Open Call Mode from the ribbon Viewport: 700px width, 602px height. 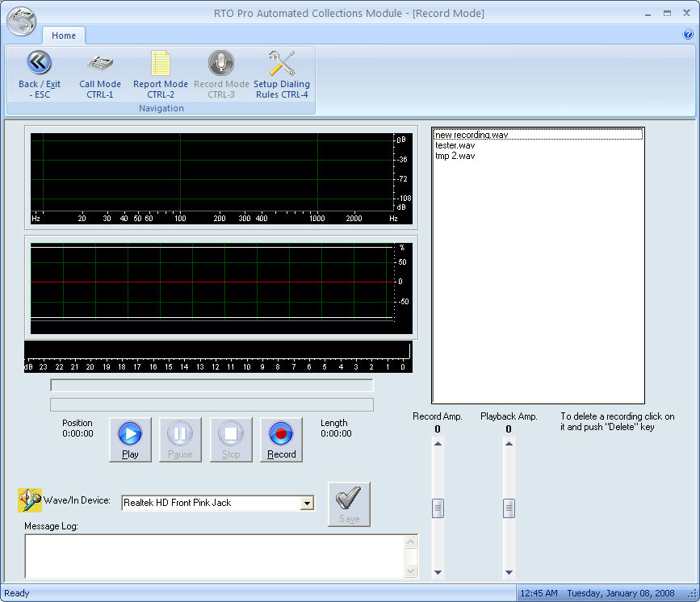coord(100,63)
